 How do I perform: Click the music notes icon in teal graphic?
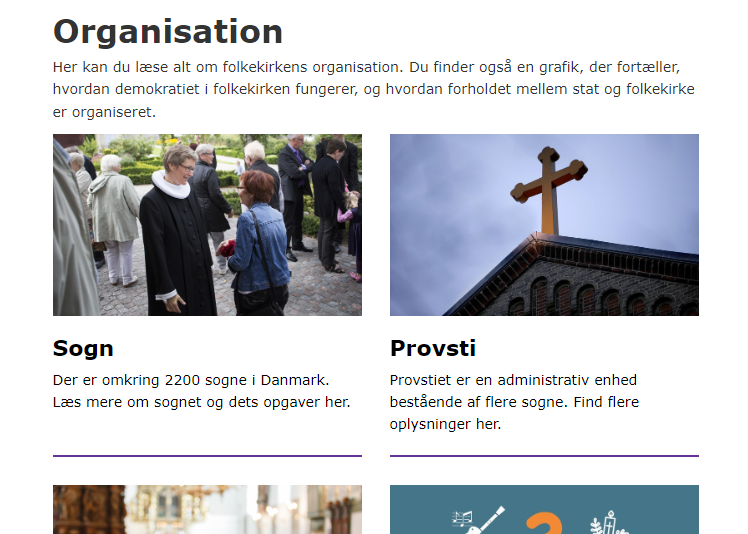(x=462, y=519)
